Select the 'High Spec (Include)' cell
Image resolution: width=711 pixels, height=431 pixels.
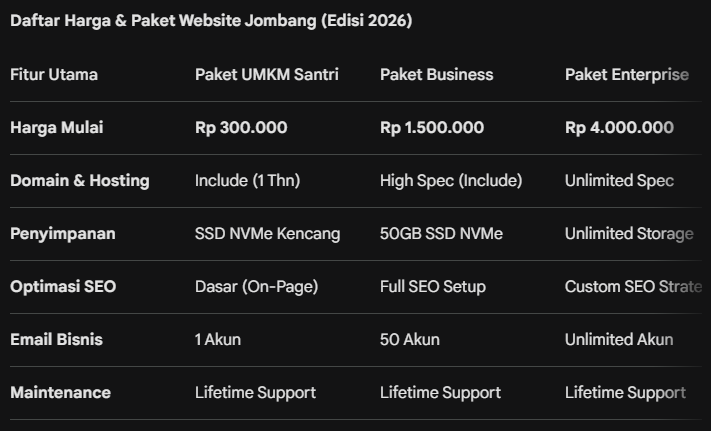(451, 180)
